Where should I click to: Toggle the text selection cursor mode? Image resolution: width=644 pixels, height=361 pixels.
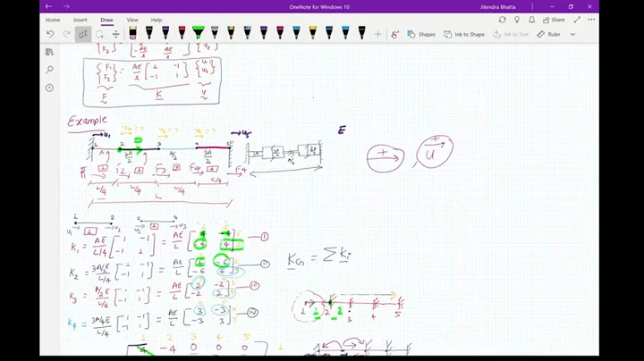(83, 35)
